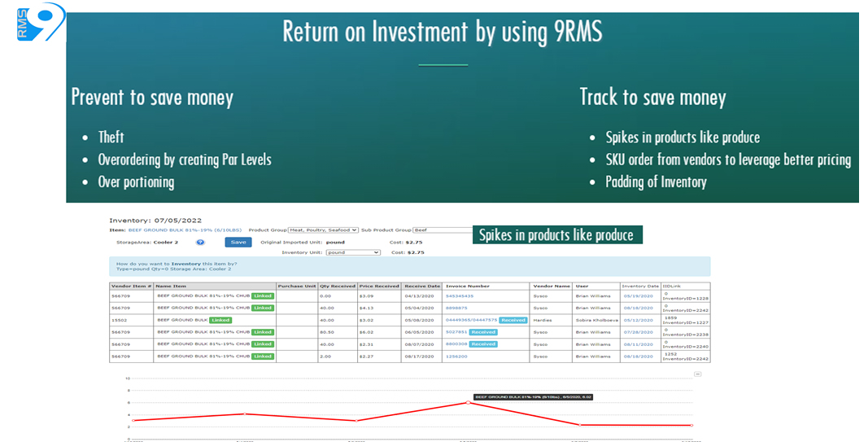Click the blue help question mark icon
Image resolution: width=868 pixels, height=442 pixels.
tap(200, 242)
